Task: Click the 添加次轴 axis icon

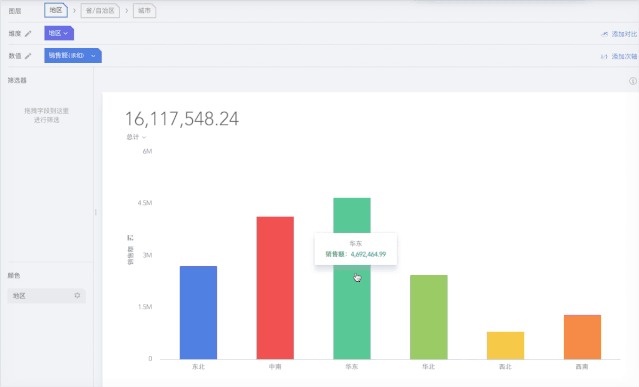Action: 604,57
